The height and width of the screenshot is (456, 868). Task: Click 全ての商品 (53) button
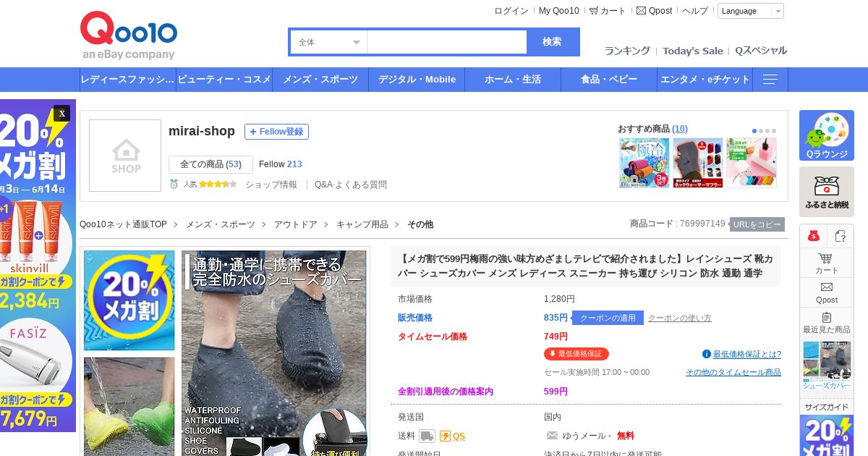(x=210, y=164)
